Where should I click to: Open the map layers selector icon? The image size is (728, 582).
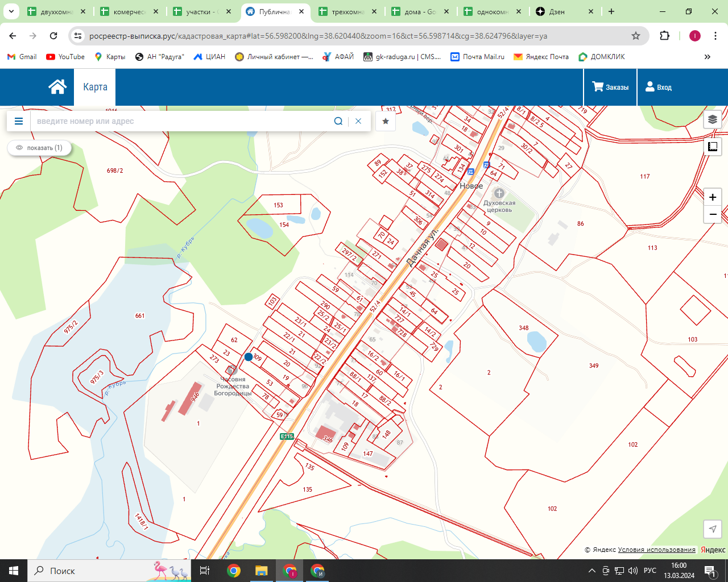click(x=713, y=119)
